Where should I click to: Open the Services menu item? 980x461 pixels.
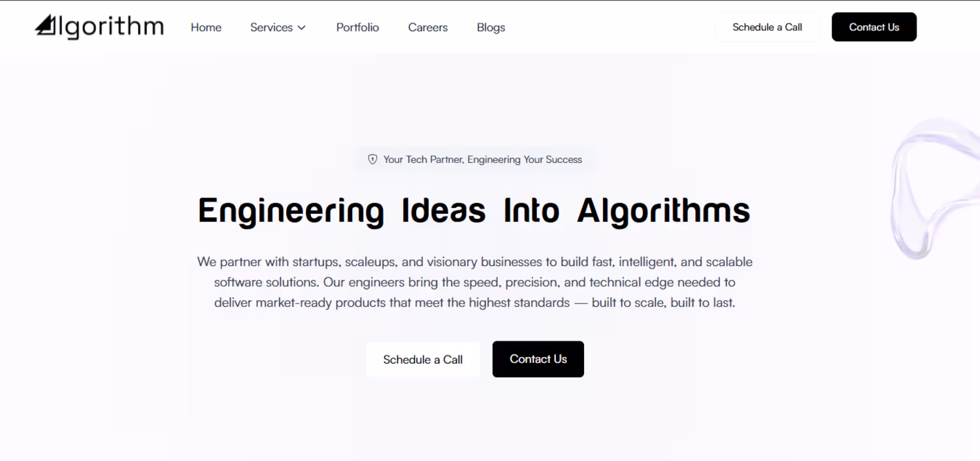(271, 27)
